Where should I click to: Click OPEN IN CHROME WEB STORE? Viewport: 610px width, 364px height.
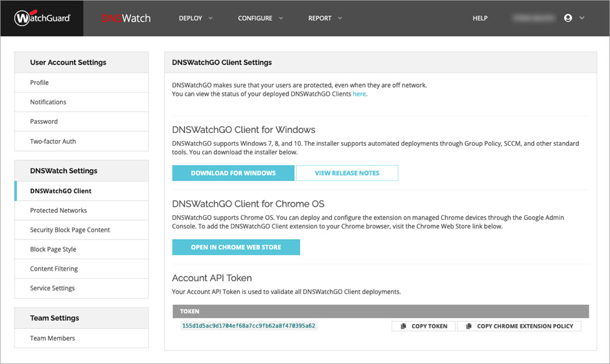click(235, 247)
